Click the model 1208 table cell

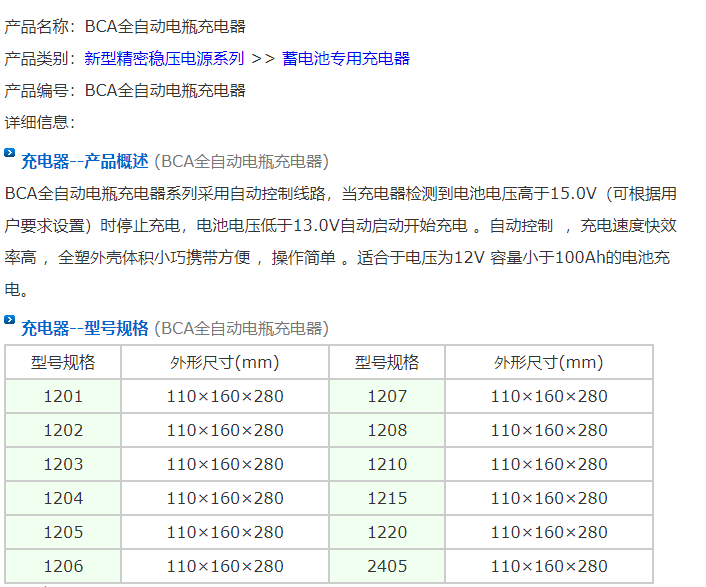tap(387, 430)
